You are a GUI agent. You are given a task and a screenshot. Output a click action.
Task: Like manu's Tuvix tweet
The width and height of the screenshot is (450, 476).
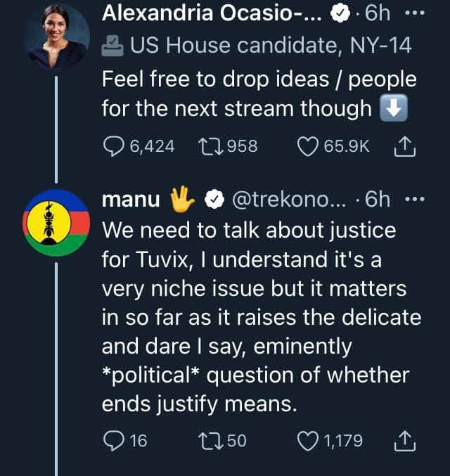point(307,441)
